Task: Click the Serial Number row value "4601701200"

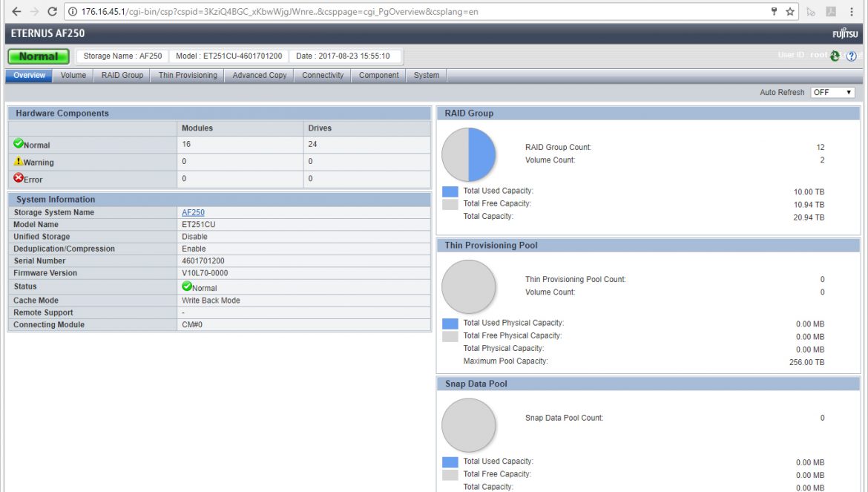Action: [x=203, y=261]
